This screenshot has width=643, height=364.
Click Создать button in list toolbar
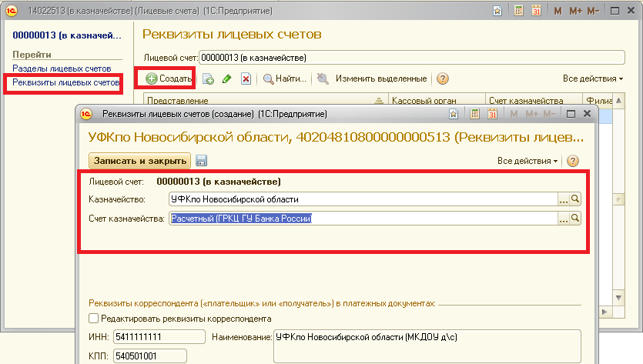pyautogui.click(x=169, y=78)
